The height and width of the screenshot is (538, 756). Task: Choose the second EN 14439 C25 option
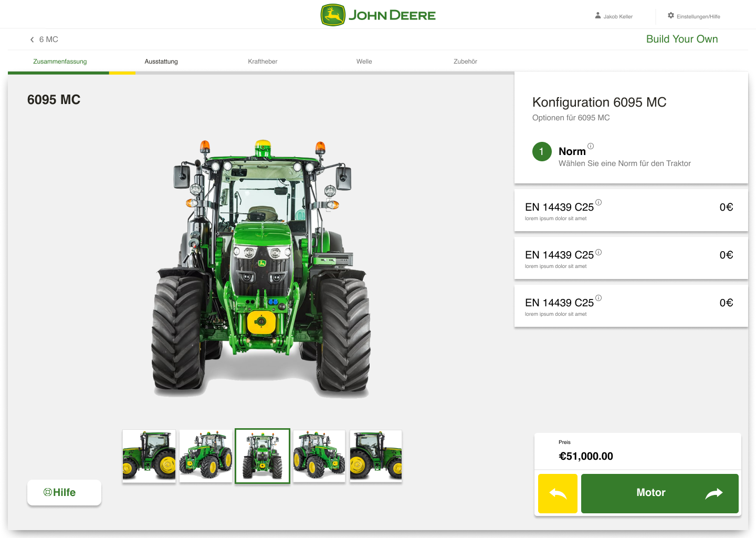631,258
